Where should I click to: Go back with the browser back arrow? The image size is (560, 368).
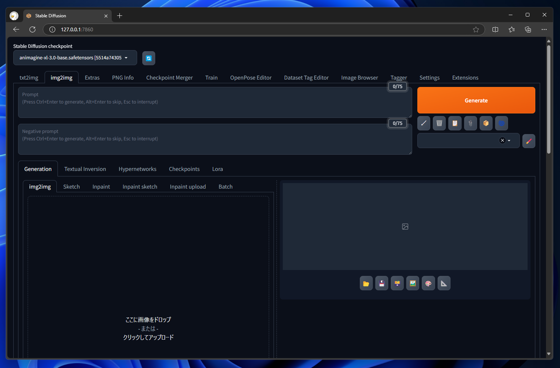(x=16, y=29)
